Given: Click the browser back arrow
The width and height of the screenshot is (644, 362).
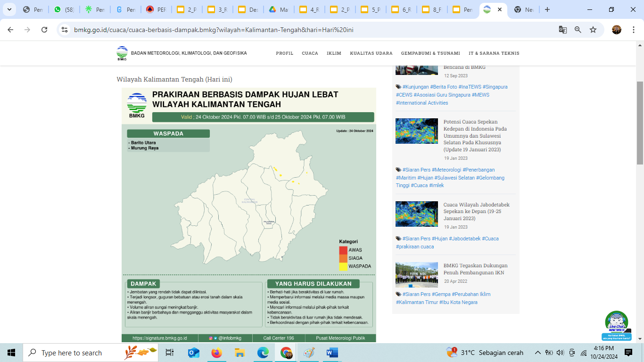Looking at the screenshot, I should 10,30.
